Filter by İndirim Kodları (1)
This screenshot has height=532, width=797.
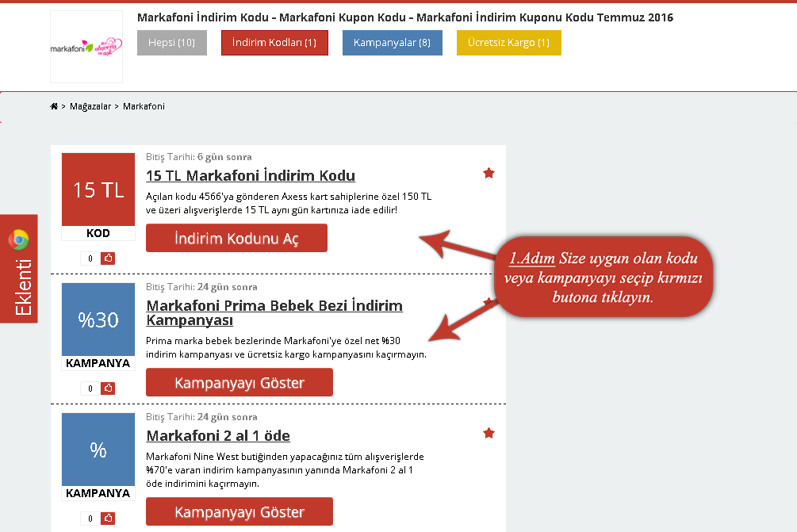274,43
